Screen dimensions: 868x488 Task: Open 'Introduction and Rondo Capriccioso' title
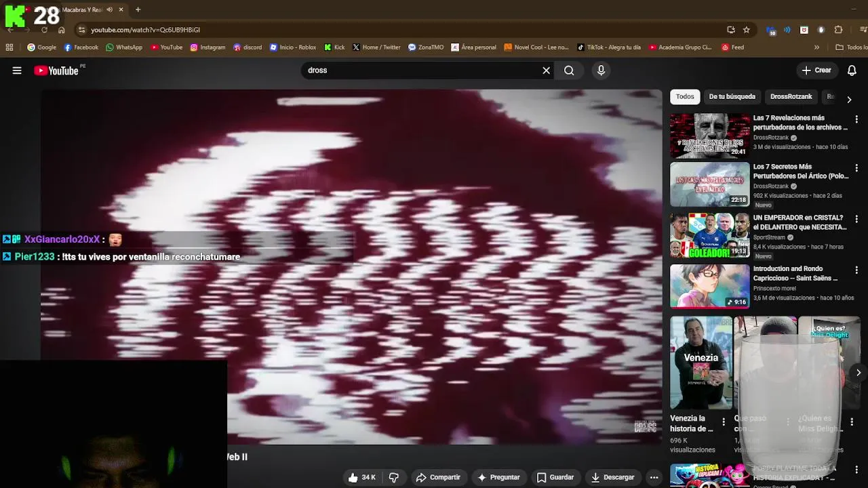(795, 273)
